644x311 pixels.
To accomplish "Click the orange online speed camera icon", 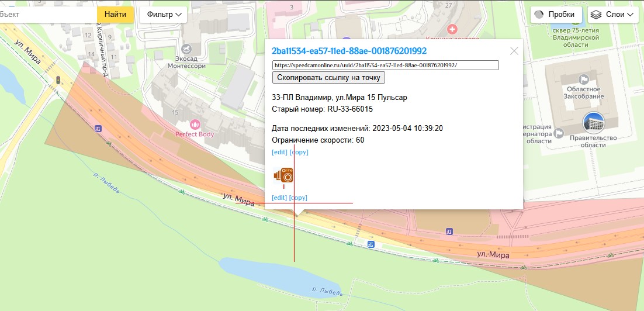I will pos(284,175).
